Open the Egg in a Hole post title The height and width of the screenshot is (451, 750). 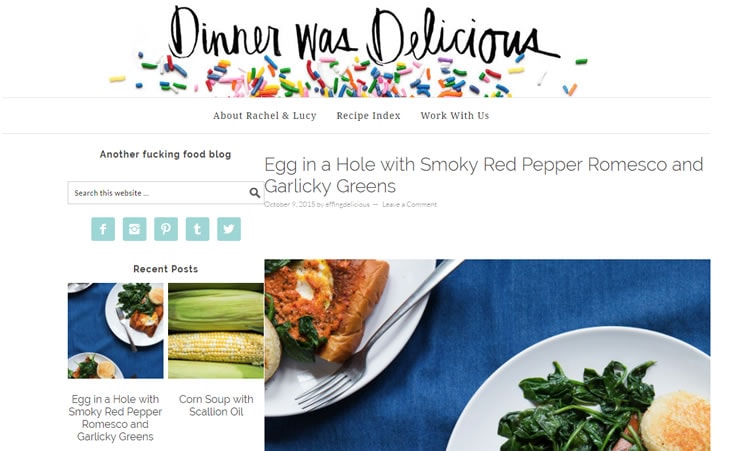483,175
